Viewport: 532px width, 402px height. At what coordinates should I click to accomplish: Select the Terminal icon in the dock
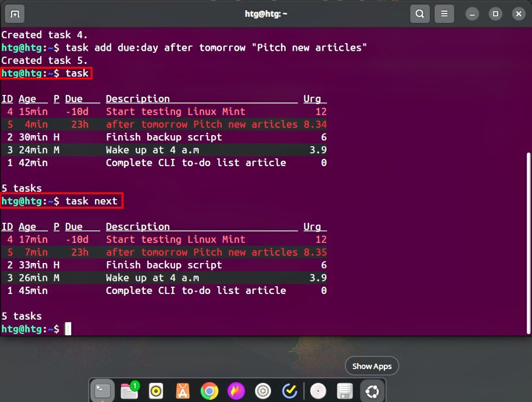click(102, 391)
